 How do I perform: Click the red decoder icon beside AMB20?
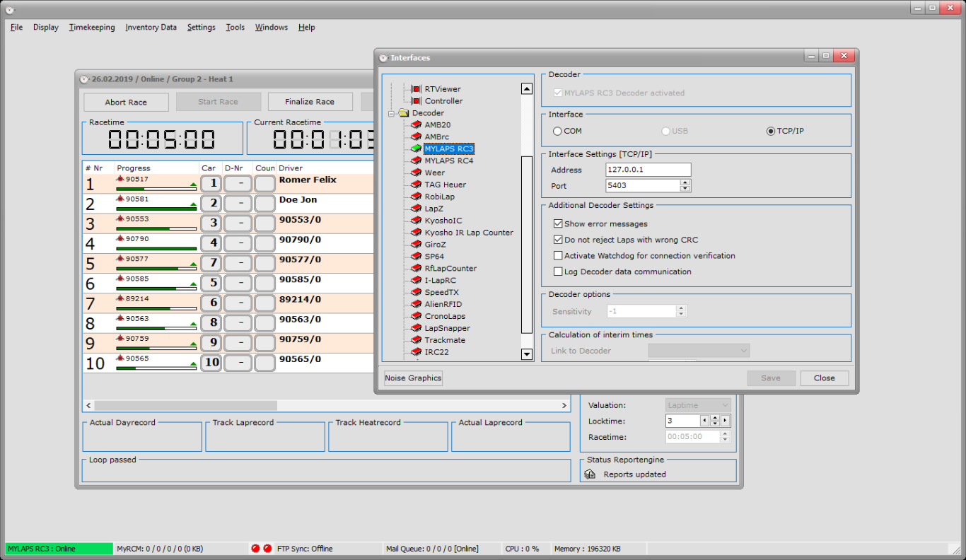pyautogui.click(x=417, y=125)
